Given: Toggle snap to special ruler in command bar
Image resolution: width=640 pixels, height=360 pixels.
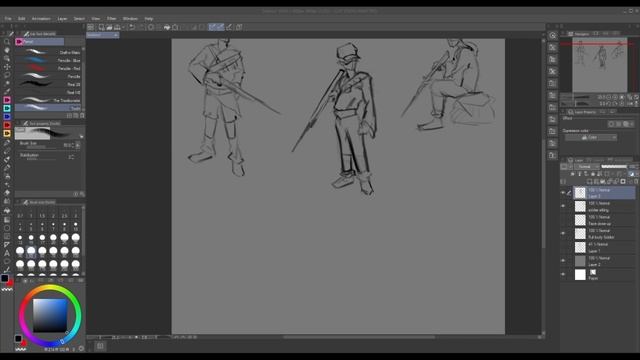Looking at the screenshot, I should point(220,27).
